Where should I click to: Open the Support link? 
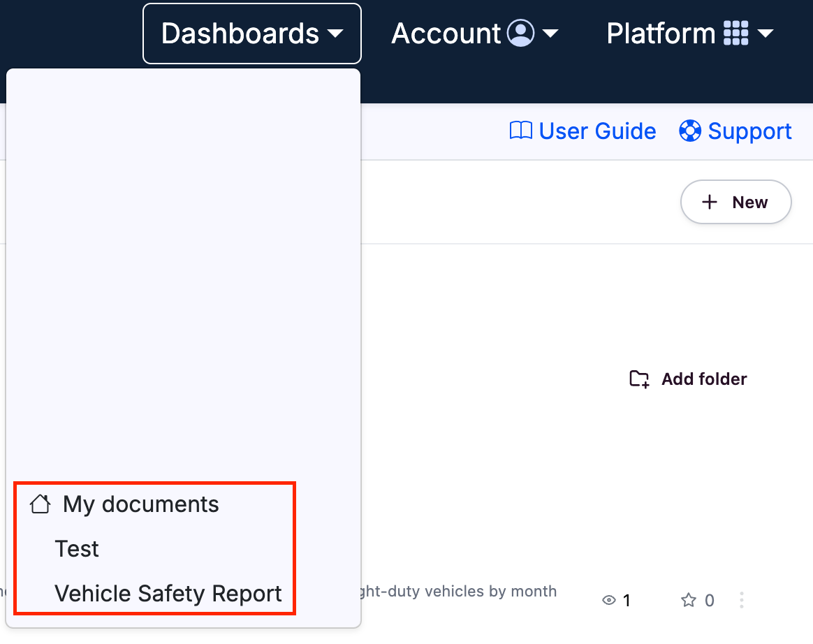click(x=735, y=131)
